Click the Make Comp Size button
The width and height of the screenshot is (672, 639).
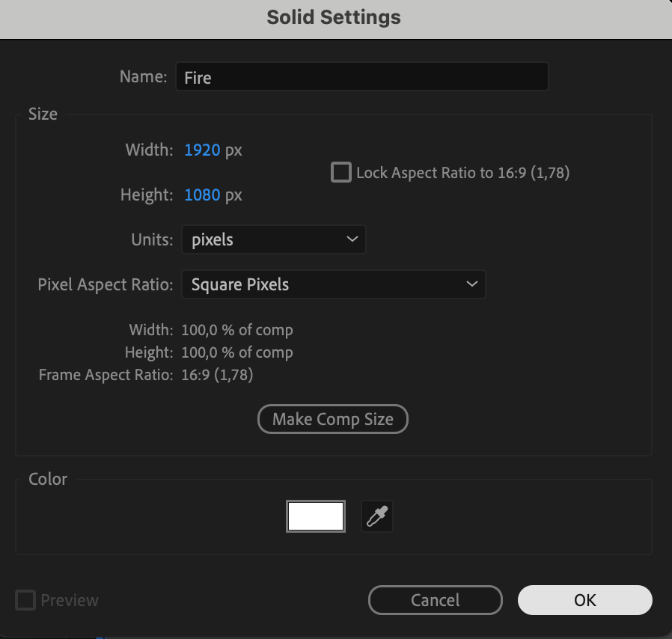[x=333, y=419]
